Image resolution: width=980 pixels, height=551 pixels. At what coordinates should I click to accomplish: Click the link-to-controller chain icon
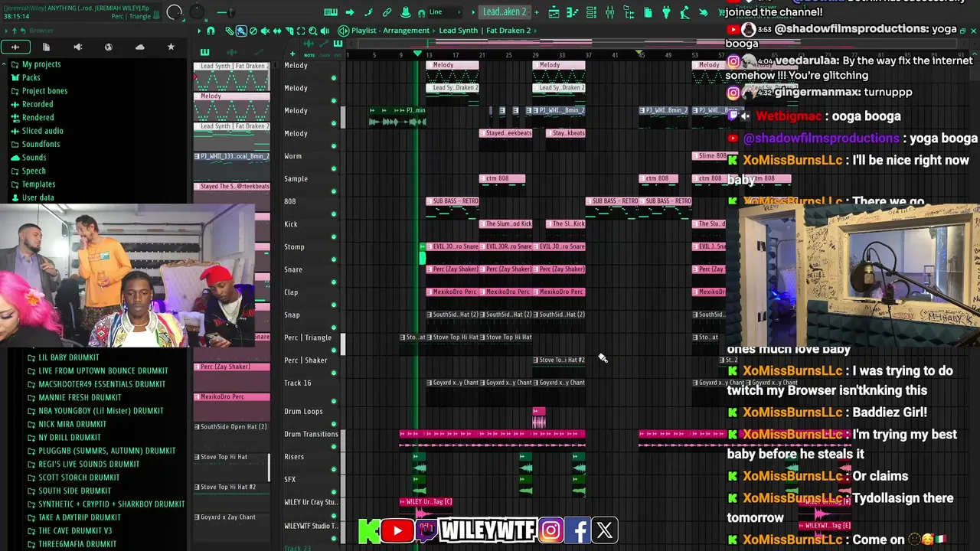click(x=387, y=11)
